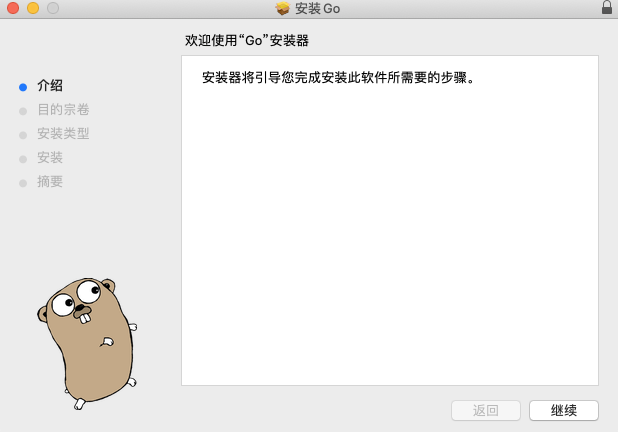This screenshot has width=618, height=432.
Task: Click the blue bullet next to 介绍
Action: click(x=23, y=87)
